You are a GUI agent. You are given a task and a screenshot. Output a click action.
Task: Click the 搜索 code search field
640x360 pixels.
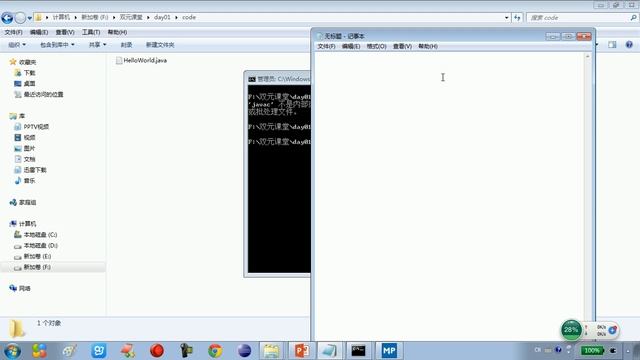coord(578,18)
